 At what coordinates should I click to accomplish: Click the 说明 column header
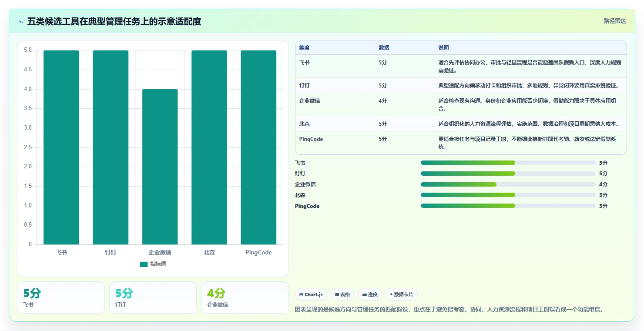(x=443, y=48)
